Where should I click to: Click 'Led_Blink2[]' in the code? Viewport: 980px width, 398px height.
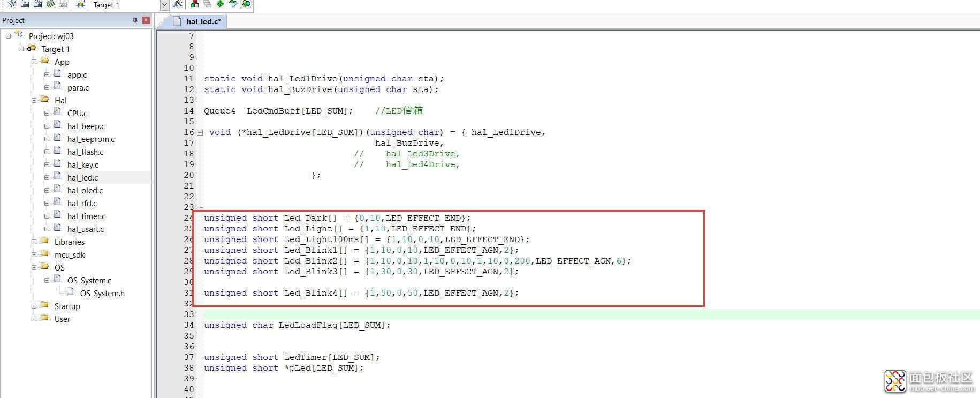(x=316, y=261)
